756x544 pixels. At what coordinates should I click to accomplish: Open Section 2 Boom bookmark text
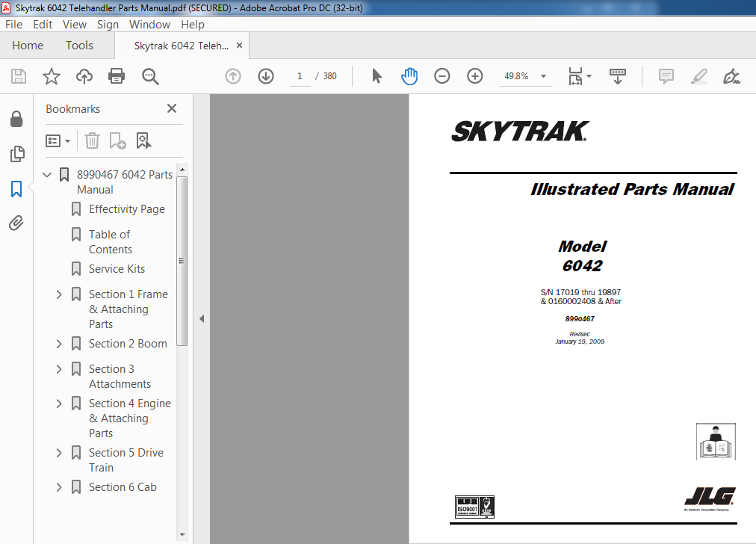pyautogui.click(x=128, y=344)
